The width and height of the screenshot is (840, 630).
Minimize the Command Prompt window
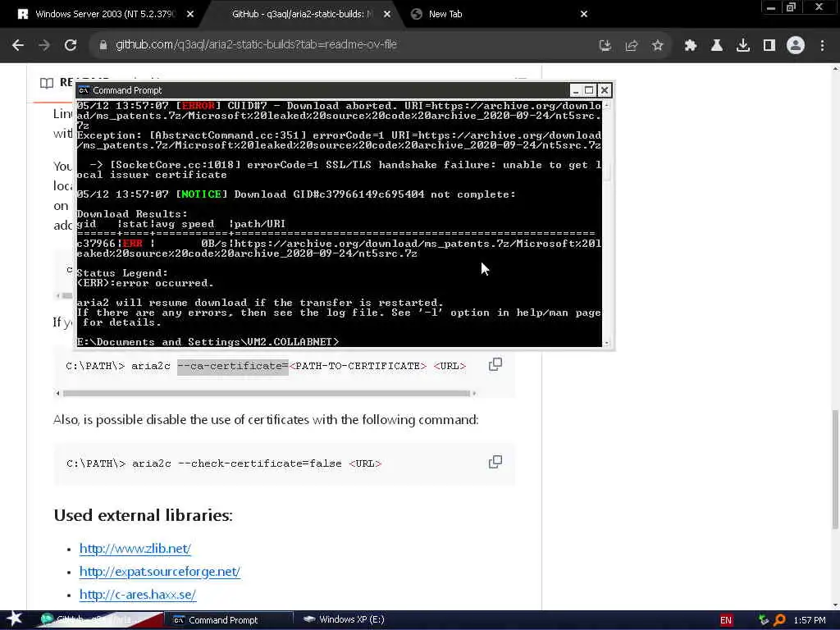tap(575, 90)
